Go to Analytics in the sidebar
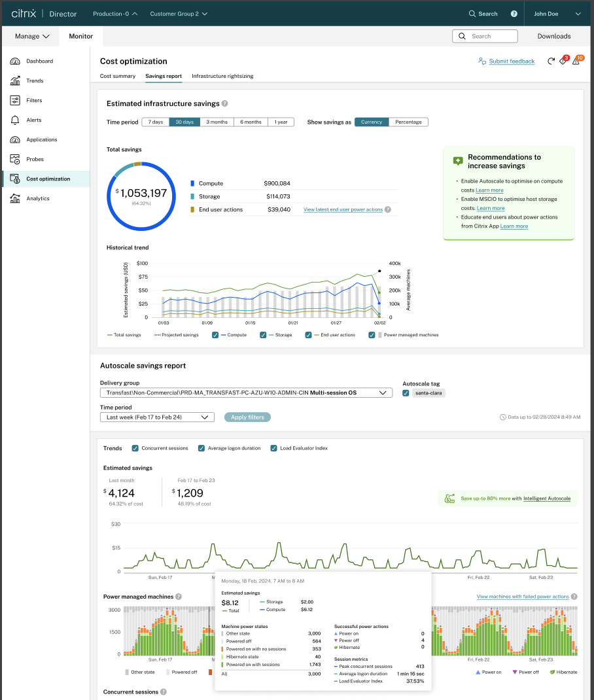Viewport: 594px width, 700px height. pos(37,198)
